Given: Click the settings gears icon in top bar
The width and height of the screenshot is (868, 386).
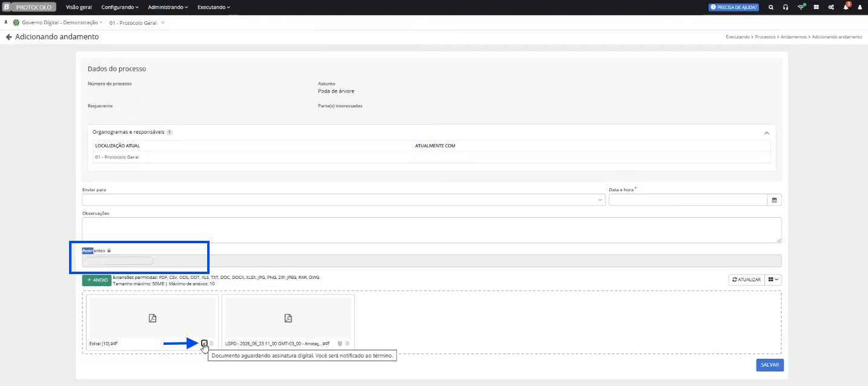Looking at the screenshot, I should click(831, 7).
